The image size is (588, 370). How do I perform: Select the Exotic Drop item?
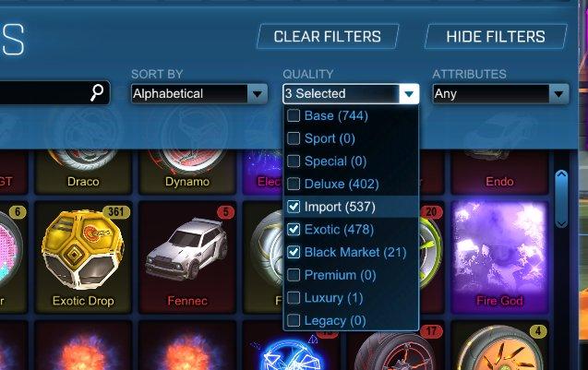pyautogui.click(x=83, y=257)
